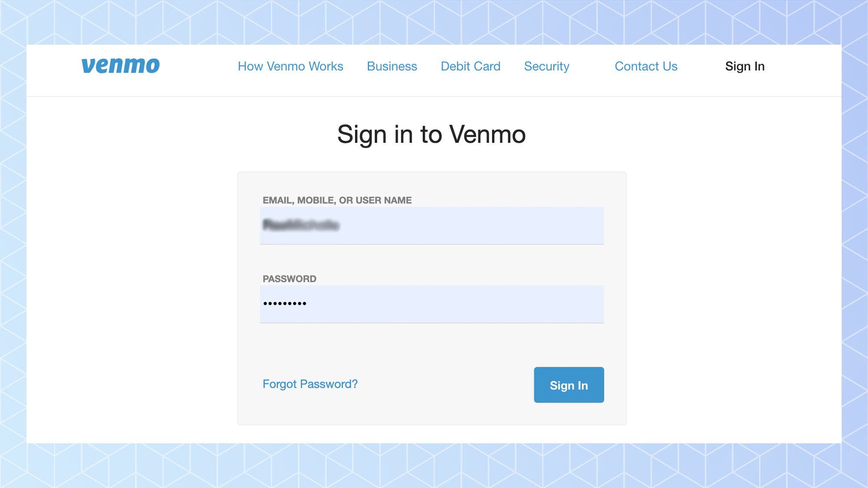The width and height of the screenshot is (868, 488).
Task: Navigate to the Security page
Action: [x=546, y=66]
